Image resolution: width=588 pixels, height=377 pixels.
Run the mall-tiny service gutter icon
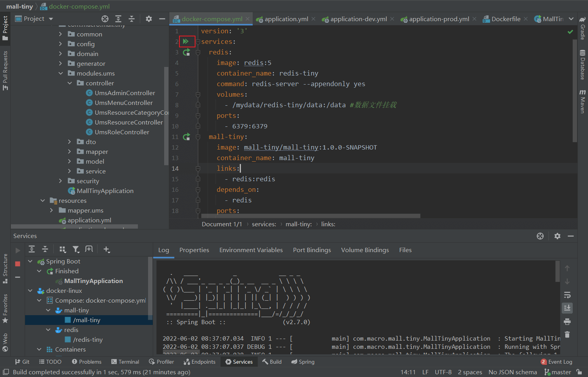[x=186, y=137]
